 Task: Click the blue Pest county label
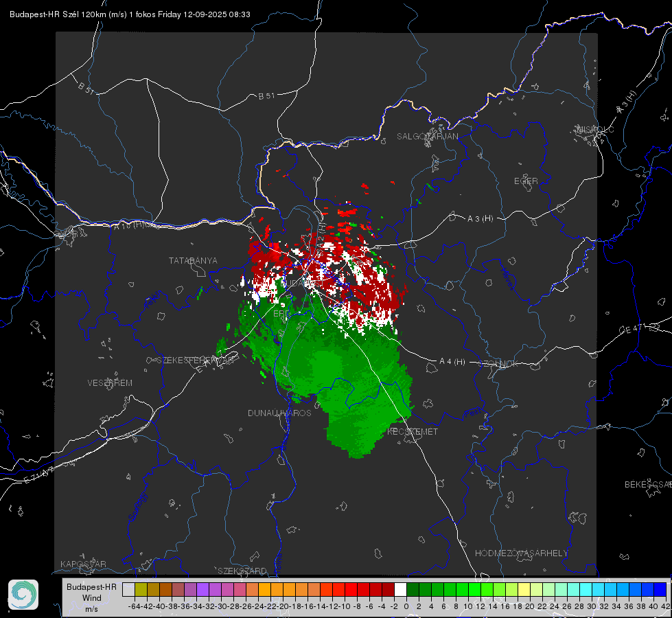click(473, 413)
